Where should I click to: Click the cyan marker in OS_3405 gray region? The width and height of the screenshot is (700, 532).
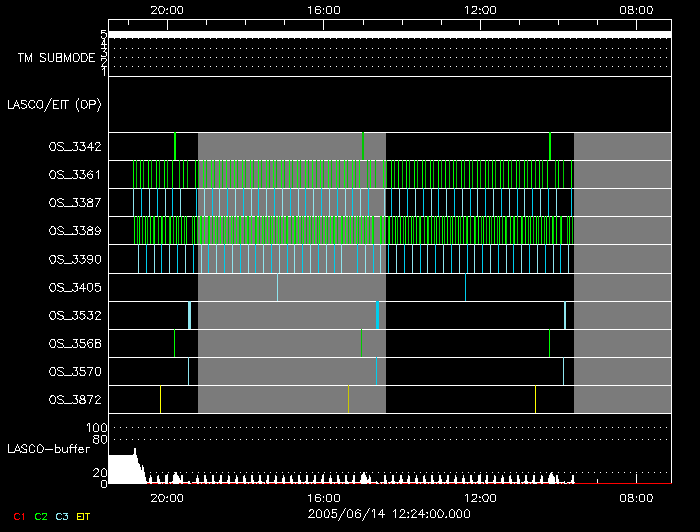[277, 287]
